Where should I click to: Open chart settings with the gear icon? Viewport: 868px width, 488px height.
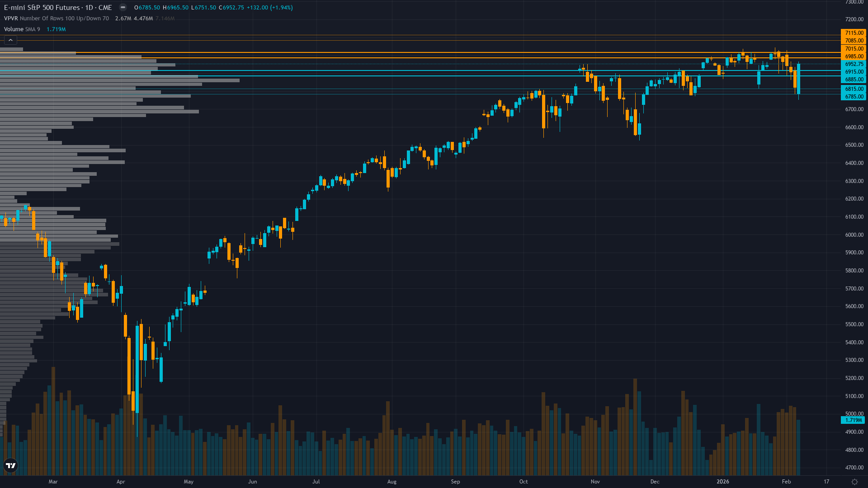pyautogui.click(x=854, y=482)
